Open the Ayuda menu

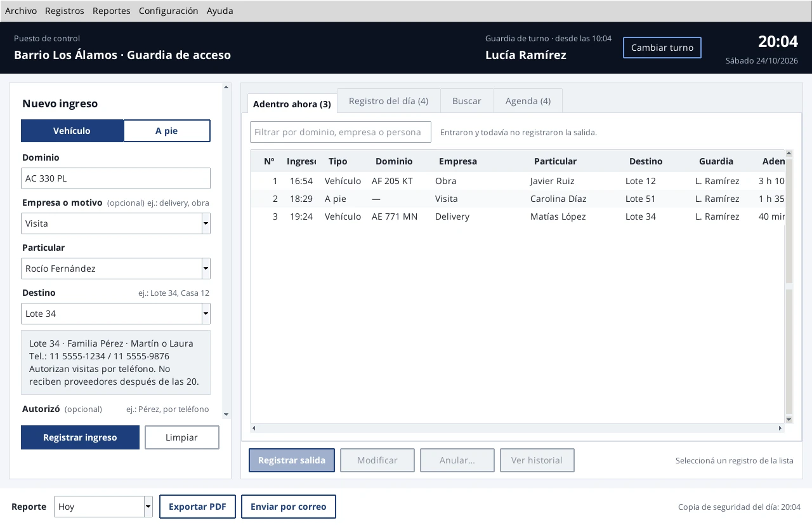(x=220, y=11)
